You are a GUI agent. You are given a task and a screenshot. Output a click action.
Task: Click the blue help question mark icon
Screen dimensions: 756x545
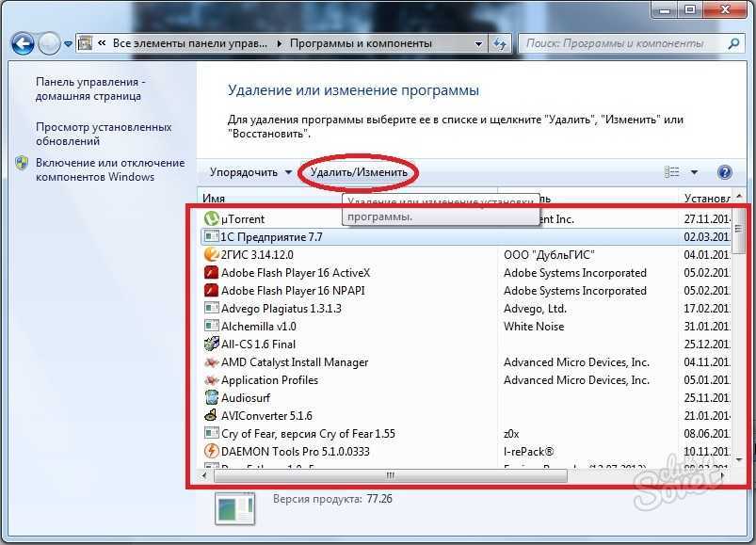(x=725, y=172)
